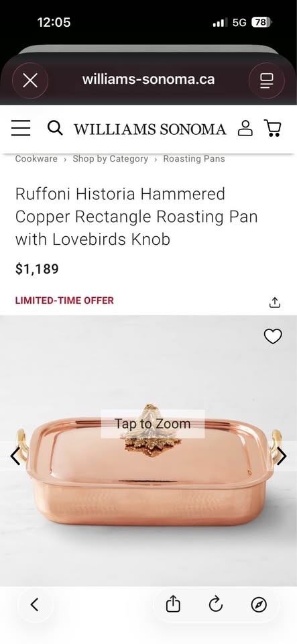Open the account profile icon
The height and width of the screenshot is (644, 297).
(x=245, y=128)
